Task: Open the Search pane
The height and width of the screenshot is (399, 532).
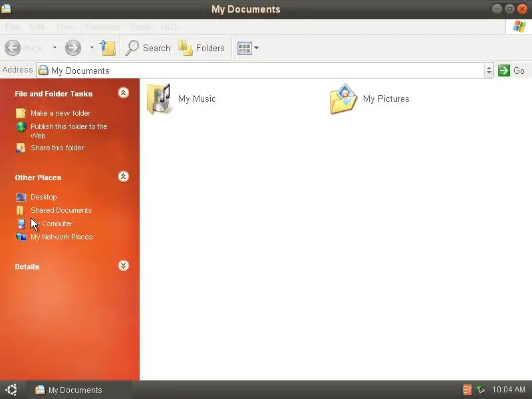Action: [148, 48]
